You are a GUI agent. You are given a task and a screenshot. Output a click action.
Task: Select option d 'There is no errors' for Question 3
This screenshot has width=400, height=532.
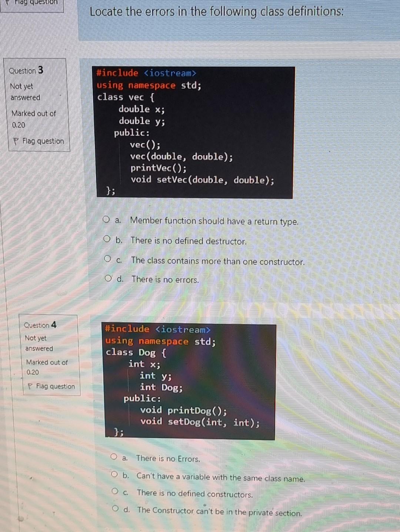coord(107,278)
